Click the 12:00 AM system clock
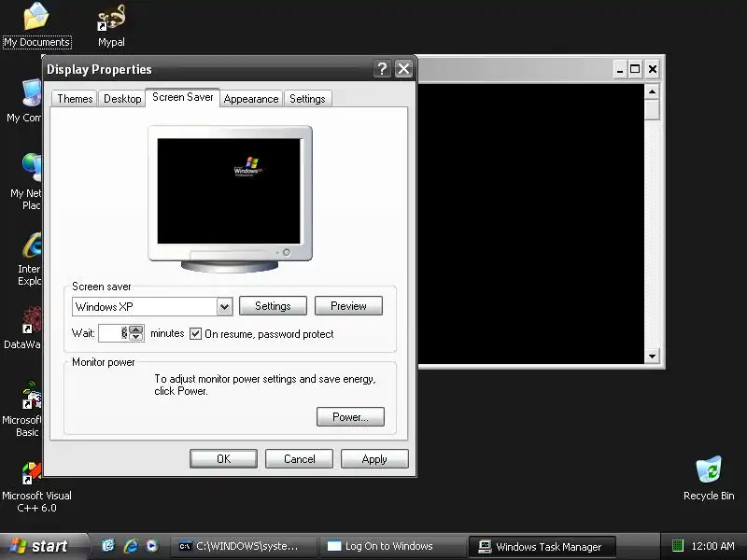 coord(712,546)
